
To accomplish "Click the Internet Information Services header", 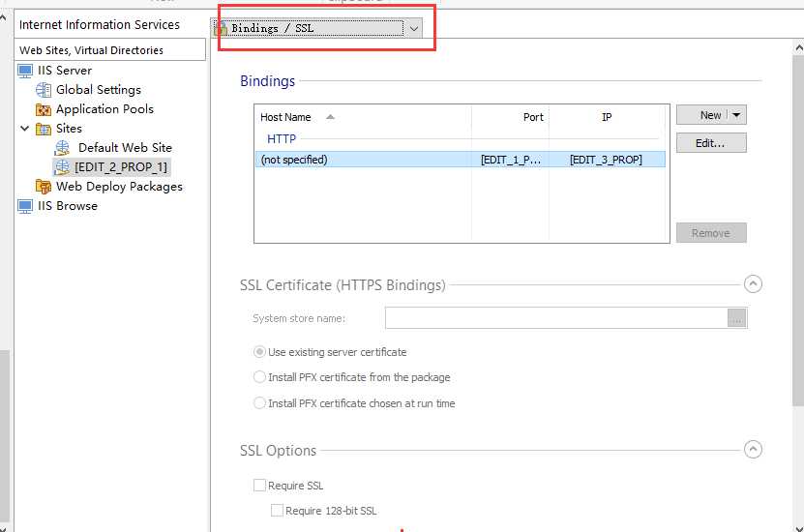I will 100,24.
